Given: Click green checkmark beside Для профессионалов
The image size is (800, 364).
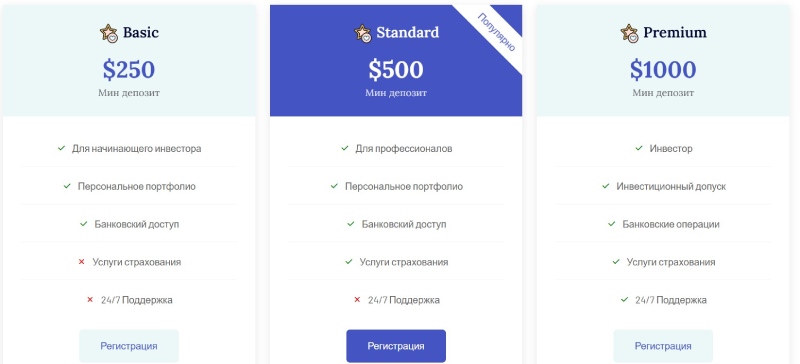Looking at the screenshot, I should tap(345, 149).
